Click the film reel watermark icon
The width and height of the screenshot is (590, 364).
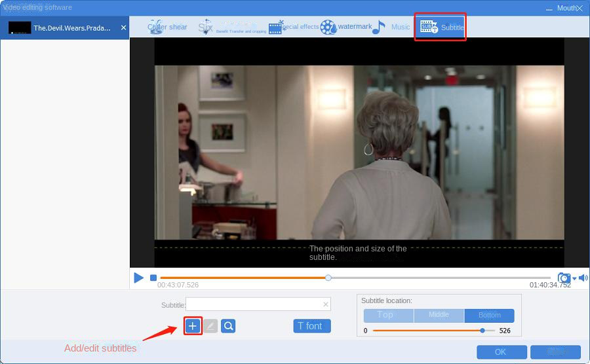click(x=328, y=27)
